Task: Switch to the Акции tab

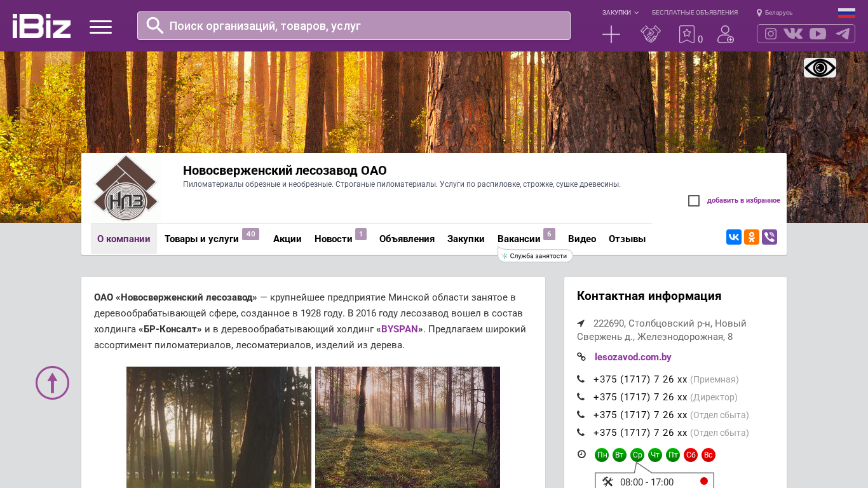Action: click(x=287, y=239)
